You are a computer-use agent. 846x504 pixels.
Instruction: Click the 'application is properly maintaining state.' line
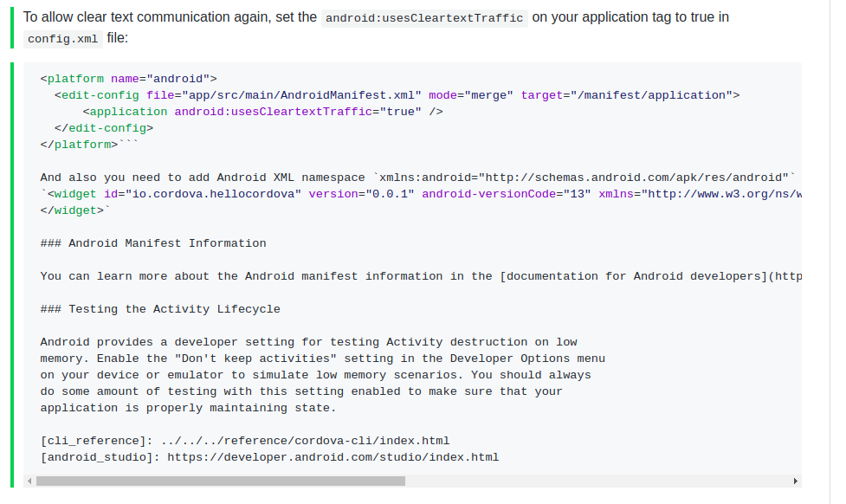[188, 408]
